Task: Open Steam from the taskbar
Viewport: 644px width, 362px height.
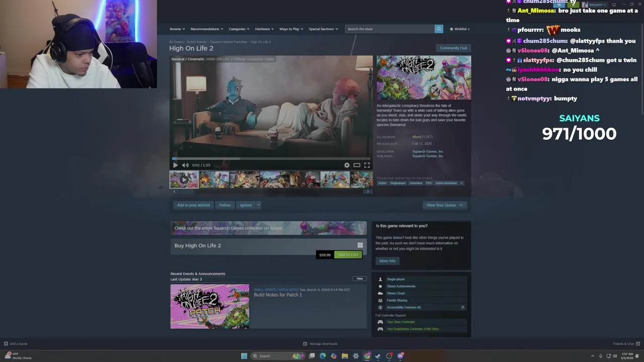Action: [378, 356]
